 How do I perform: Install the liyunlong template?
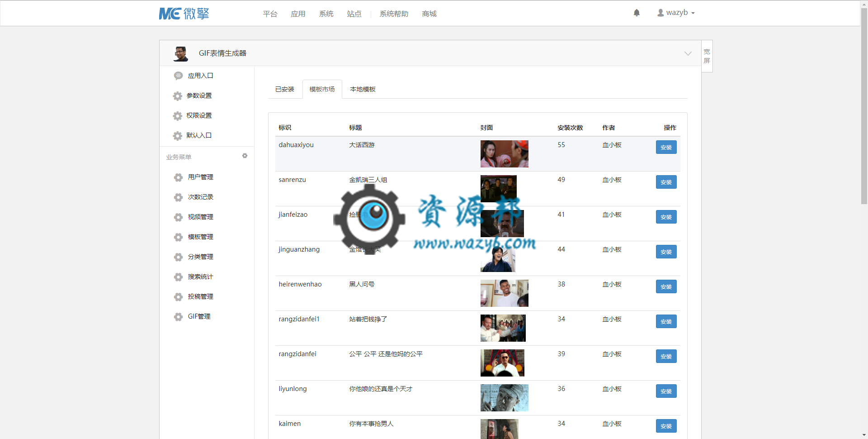click(666, 391)
